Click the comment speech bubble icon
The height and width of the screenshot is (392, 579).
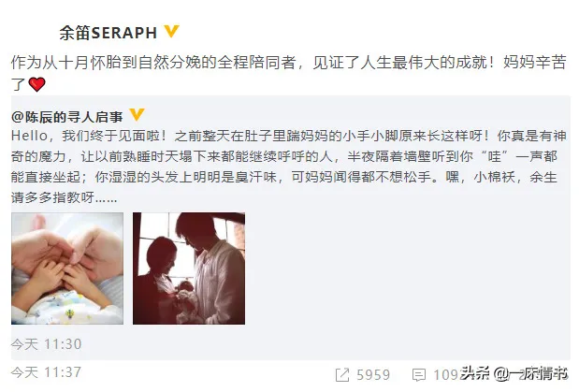(419, 375)
